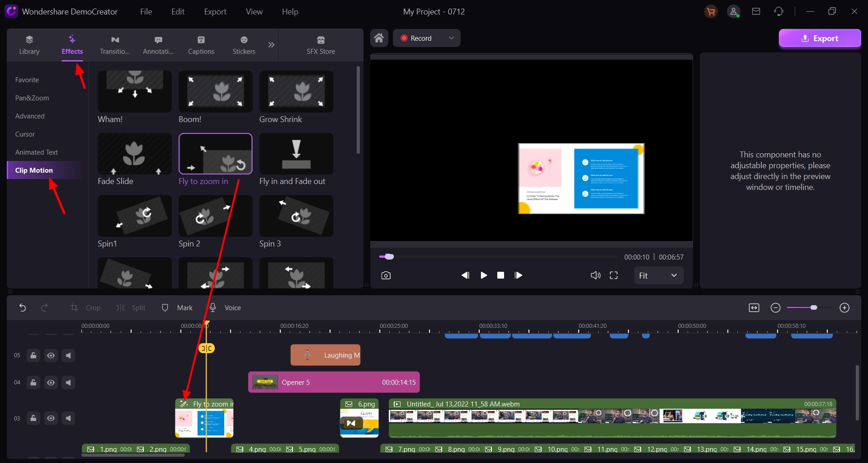This screenshot has width=868, height=463.
Task: Enter fullscreen preview mode
Action: click(x=613, y=275)
